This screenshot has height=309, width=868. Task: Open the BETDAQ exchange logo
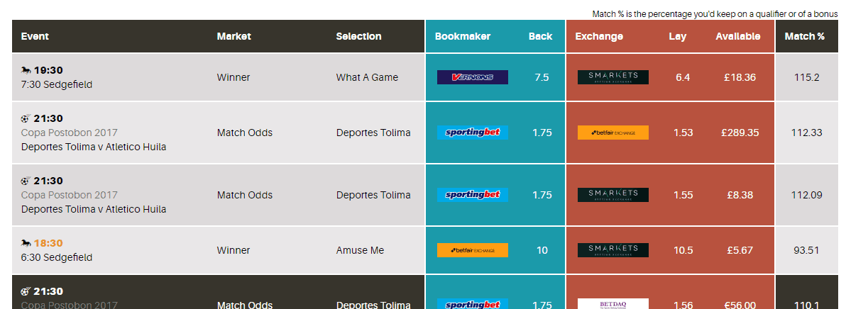(612, 304)
